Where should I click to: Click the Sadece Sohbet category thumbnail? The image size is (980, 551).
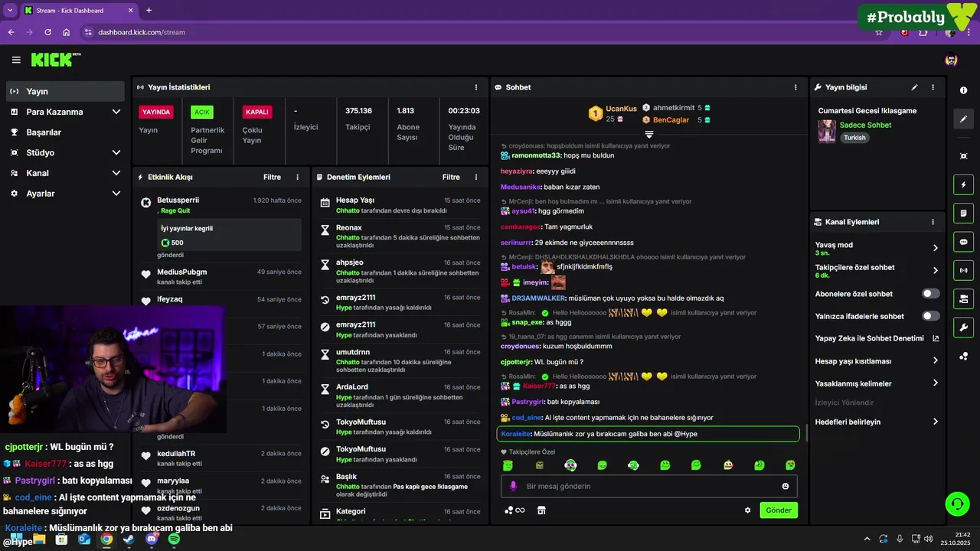[827, 132]
